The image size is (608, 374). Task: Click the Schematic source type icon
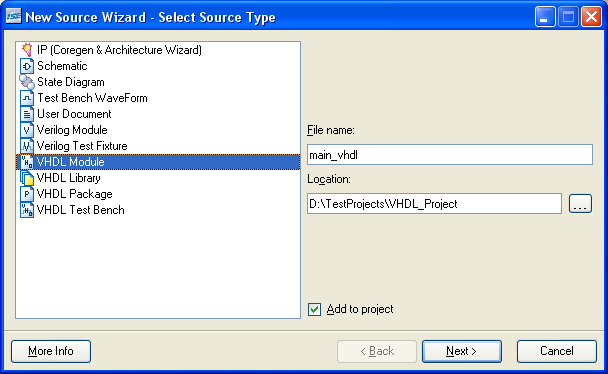tap(27, 66)
